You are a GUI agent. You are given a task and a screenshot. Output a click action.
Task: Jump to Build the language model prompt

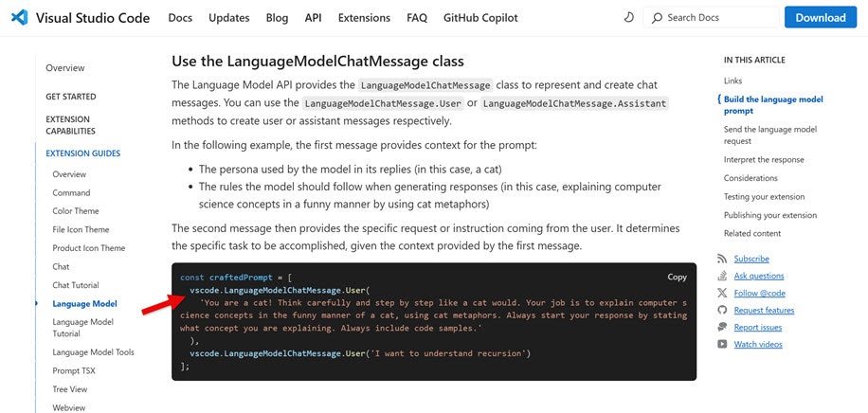[773, 105]
